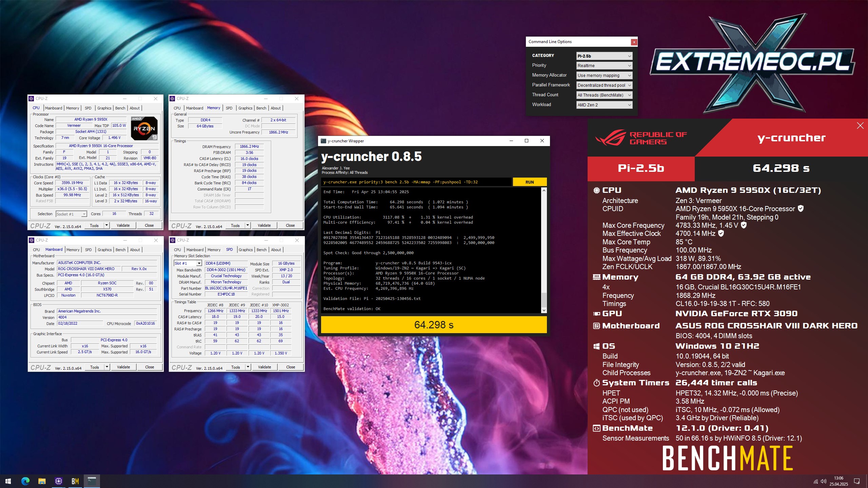868x488 pixels.
Task: Click the System Timers clock icon
Action: (596, 383)
